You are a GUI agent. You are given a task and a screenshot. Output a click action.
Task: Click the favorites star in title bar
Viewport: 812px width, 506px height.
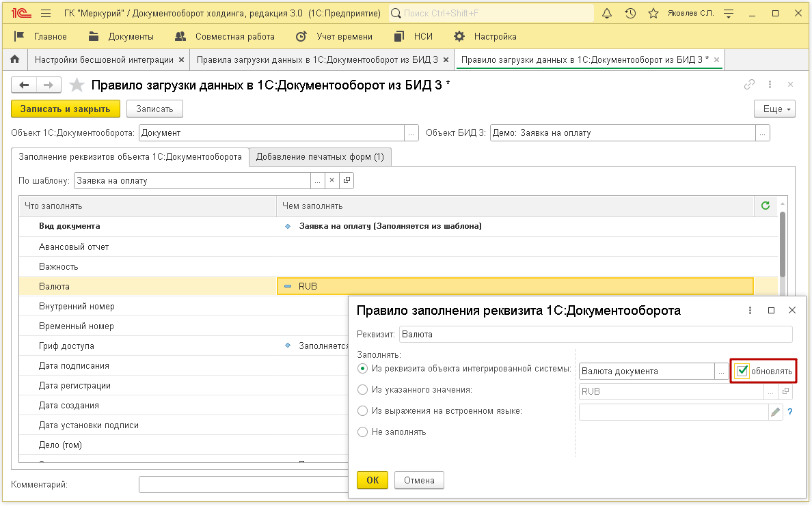pyautogui.click(x=653, y=13)
